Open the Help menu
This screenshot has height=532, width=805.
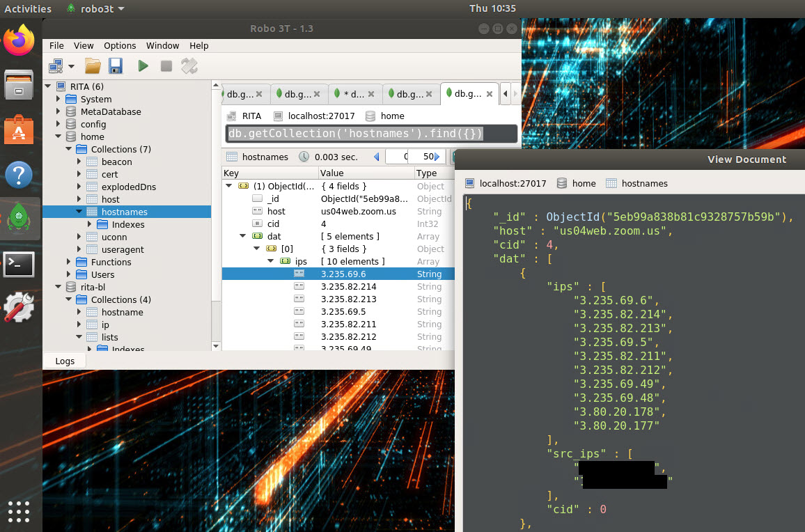pos(198,46)
